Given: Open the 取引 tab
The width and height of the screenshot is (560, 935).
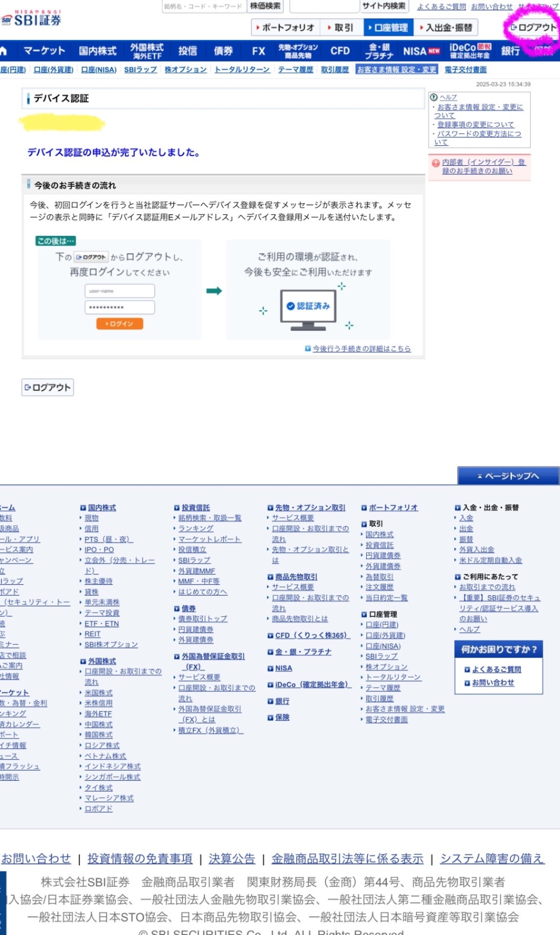Looking at the screenshot, I should pyautogui.click(x=340, y=28).
